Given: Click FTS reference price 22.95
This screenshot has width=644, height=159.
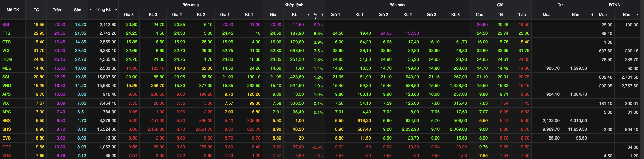Looking at the screenshot, I should (39, 33).
